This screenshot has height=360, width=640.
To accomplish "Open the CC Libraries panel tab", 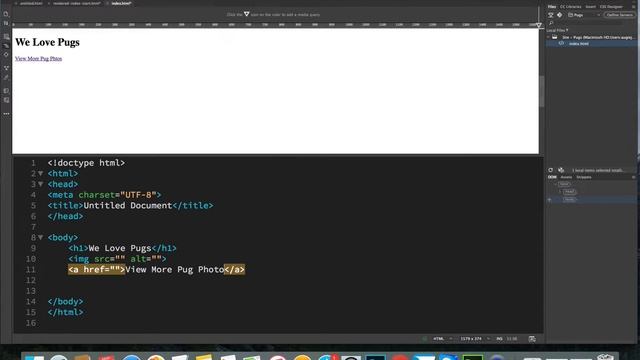I will (571, 7).
